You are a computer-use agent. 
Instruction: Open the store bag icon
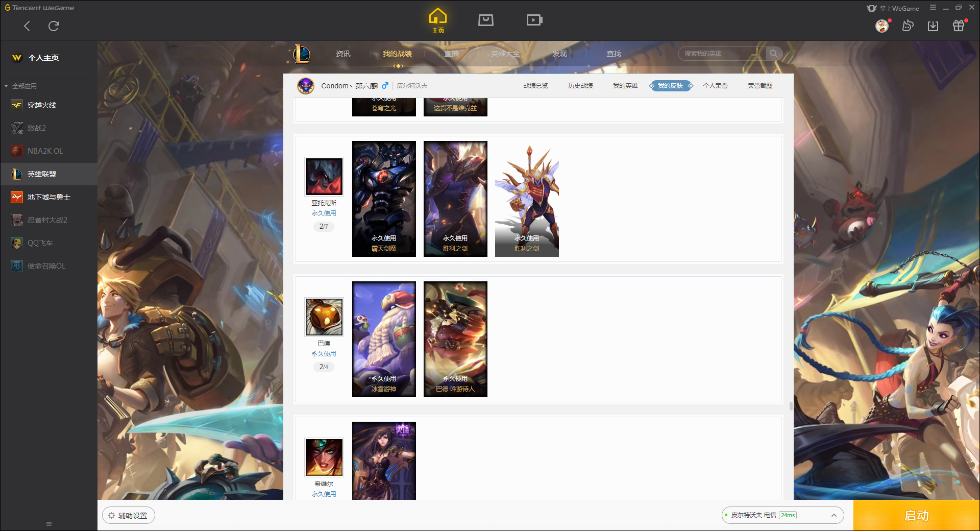pyautogui.click(x=486, y=20)
